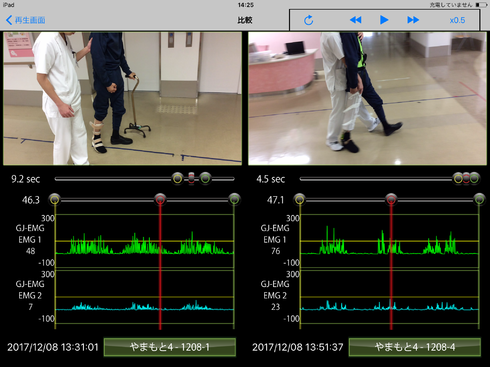This screenshot has height=367, width=490.
Task: Select recording やまもと4 - 1208-1
Action: (170, 347)
